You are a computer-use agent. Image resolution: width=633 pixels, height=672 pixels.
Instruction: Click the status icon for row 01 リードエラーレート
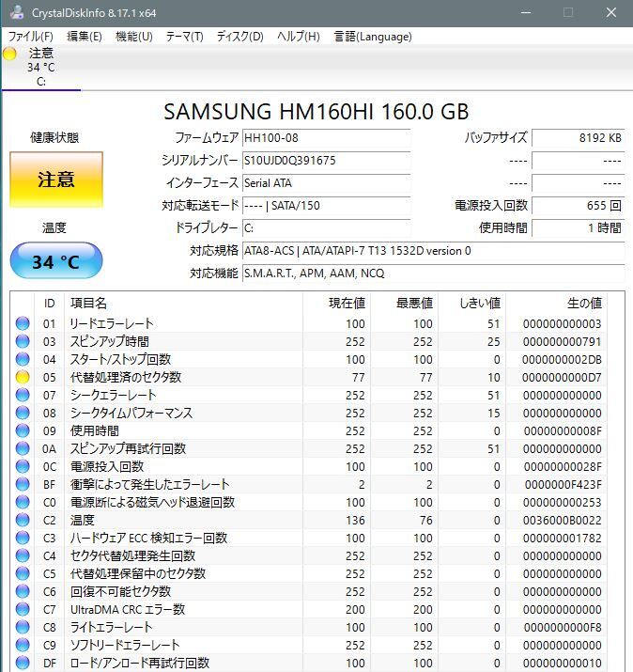click(x=23, y=323)
